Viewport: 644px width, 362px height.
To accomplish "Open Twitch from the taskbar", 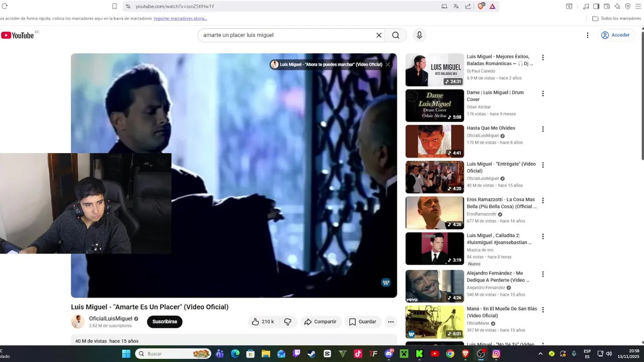I will tap(297, 354).
